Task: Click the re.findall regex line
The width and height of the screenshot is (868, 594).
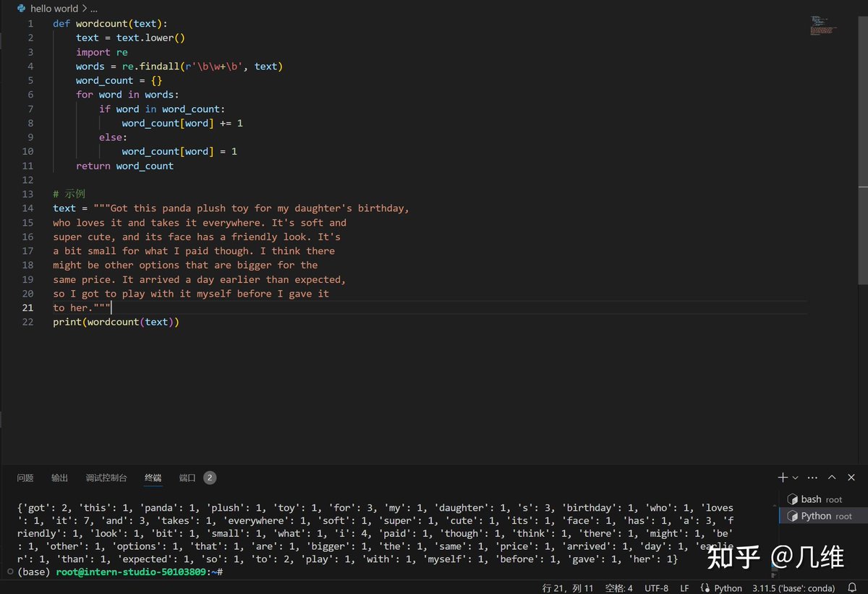Action: click(x=179, y=67)
